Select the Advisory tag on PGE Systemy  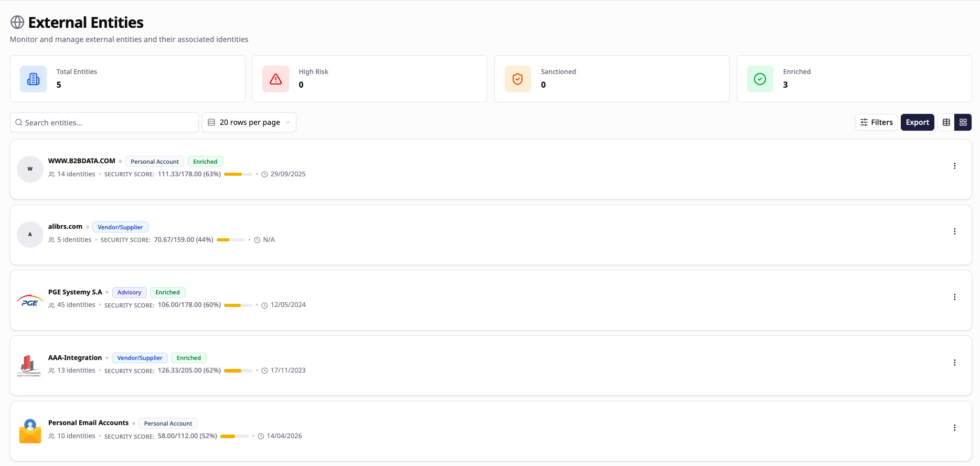tap(129, 292)
